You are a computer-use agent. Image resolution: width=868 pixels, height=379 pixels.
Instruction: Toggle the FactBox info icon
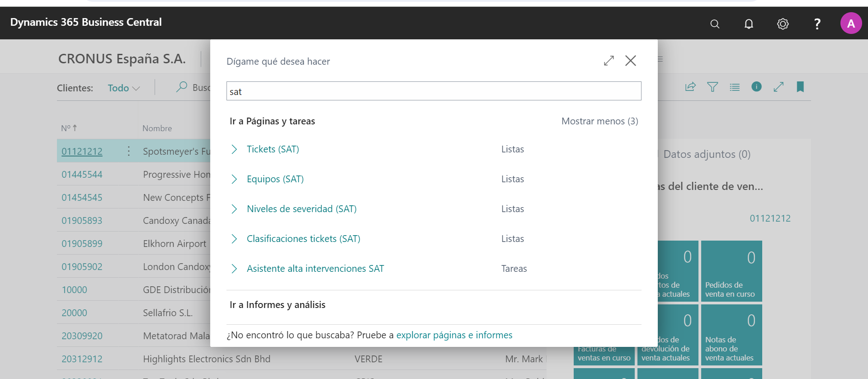coord(756,86)
